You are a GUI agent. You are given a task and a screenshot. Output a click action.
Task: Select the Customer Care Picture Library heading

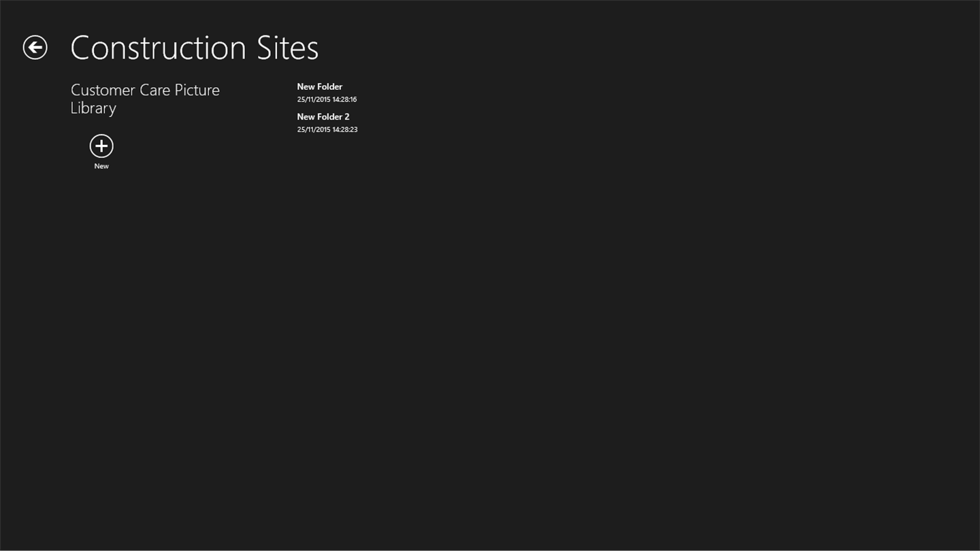click(x=145, y=99)
